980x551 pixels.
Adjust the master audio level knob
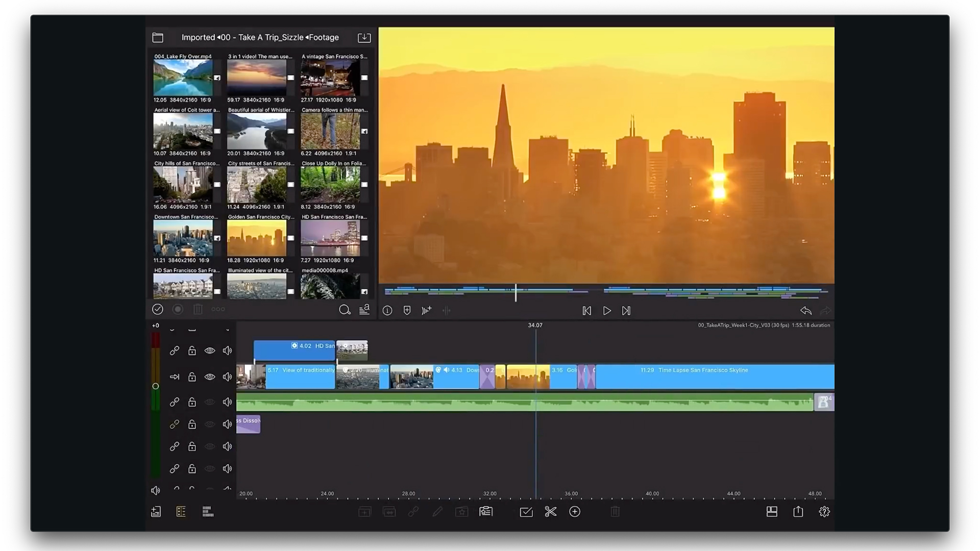(156, 386)
